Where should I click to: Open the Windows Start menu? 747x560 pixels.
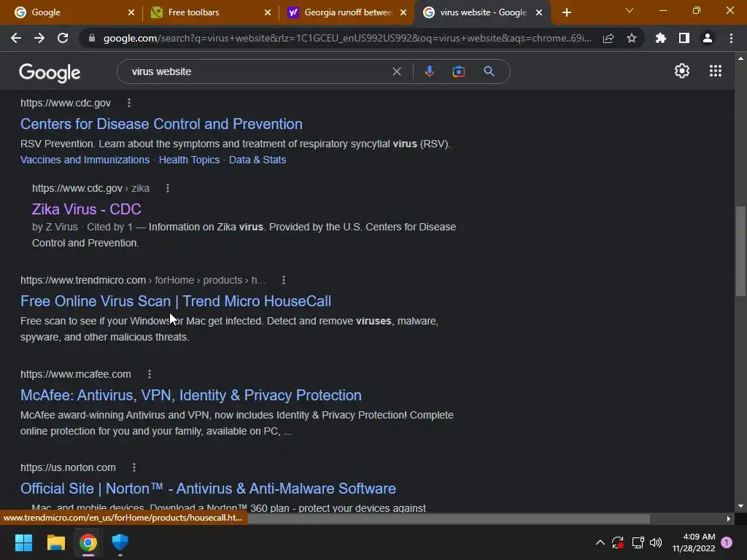(23, 542)
